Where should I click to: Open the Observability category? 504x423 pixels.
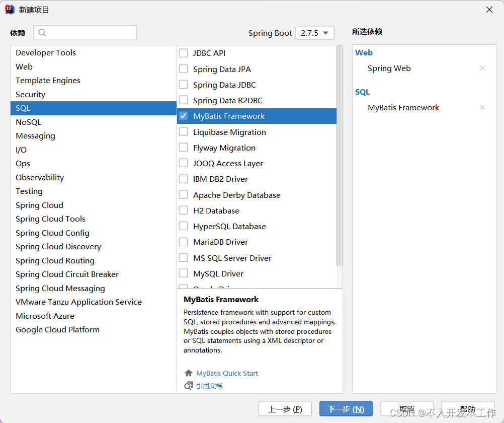click(93, 177)
